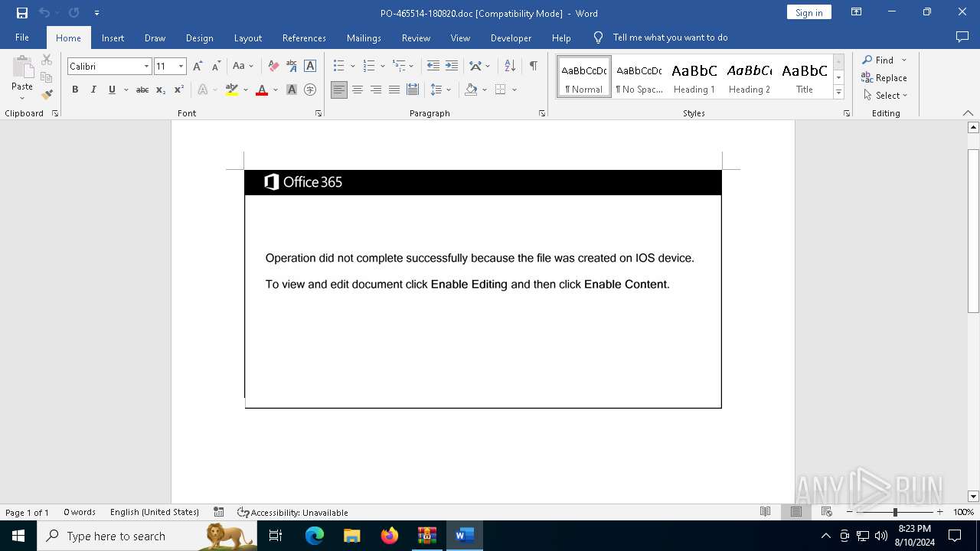Click Find in Editing group

877,60
